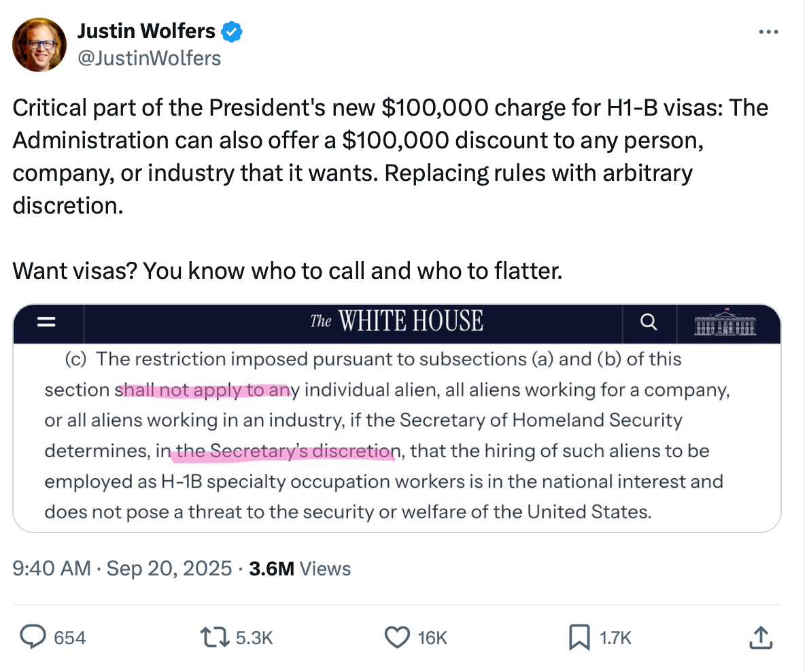Open the White House hamburger menu icon
Viewport: 809px width, 672px height.
pos(46,322)
